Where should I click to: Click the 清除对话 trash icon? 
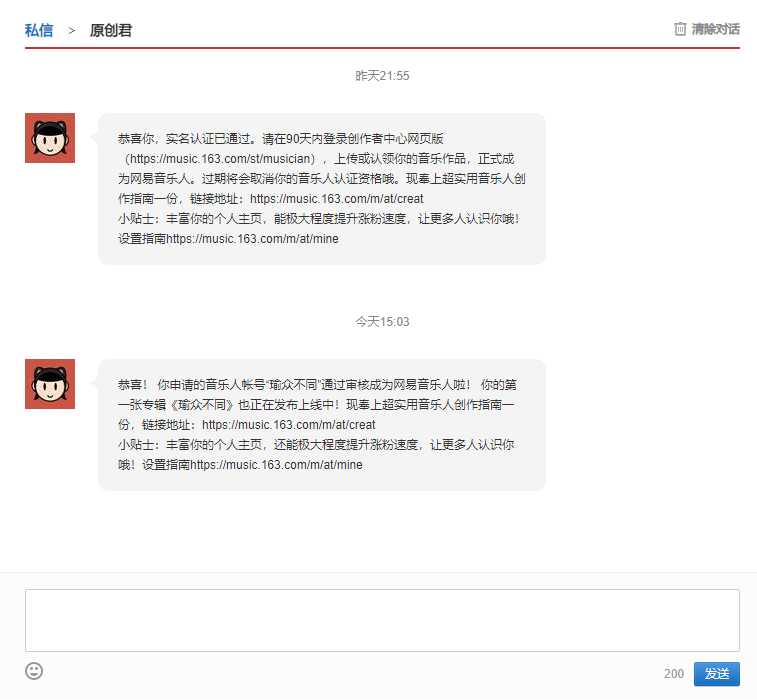tap(680, 29)
